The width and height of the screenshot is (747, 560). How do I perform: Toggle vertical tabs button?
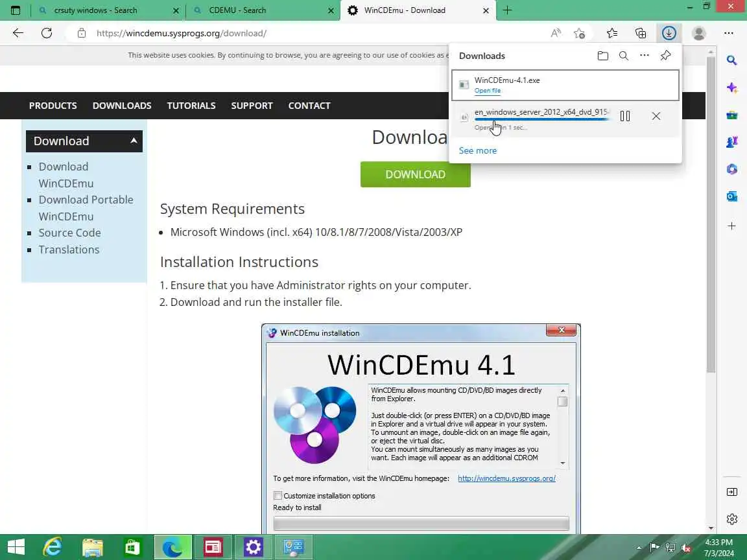16,10
